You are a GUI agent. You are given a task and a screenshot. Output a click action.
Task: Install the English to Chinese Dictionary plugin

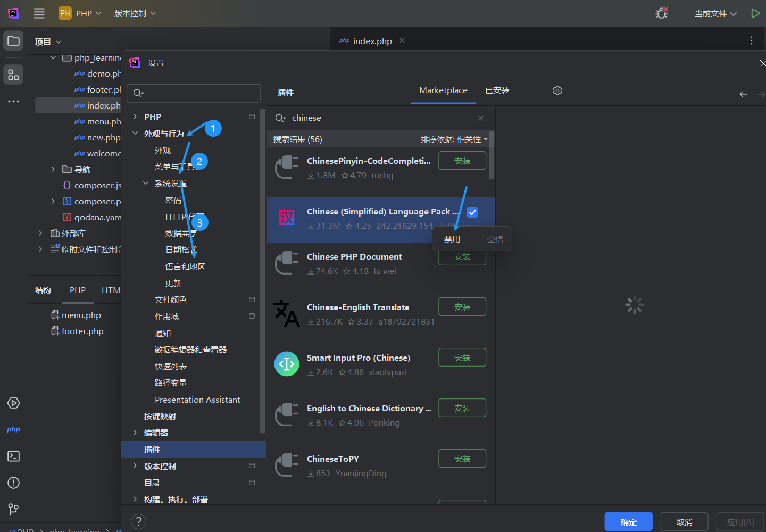[462, 408]
